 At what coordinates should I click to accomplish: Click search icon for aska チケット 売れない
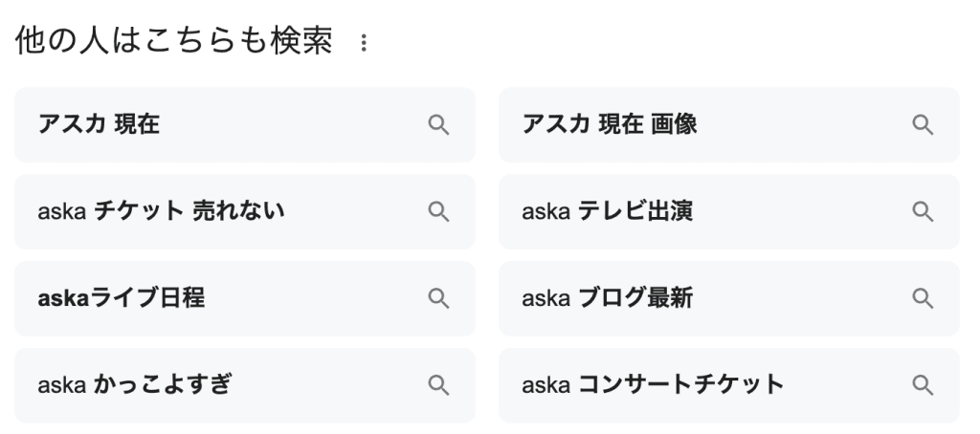pyautogui.click(x=438, y=212)
